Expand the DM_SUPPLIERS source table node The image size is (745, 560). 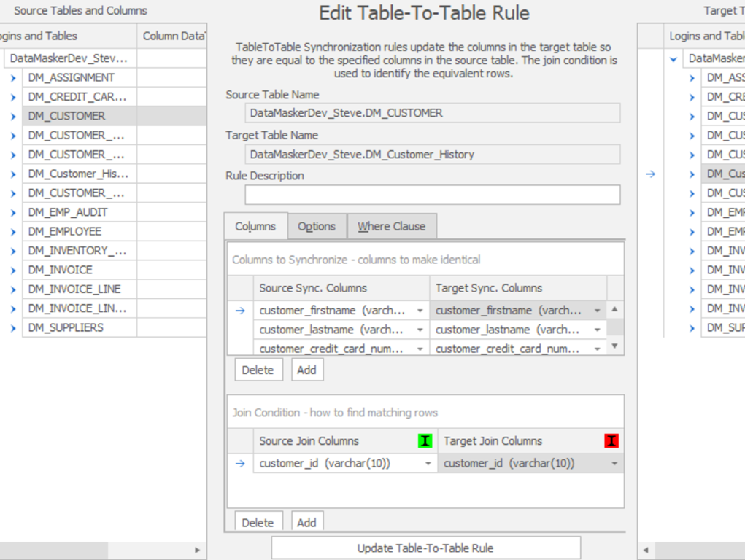tap(13, 328)
